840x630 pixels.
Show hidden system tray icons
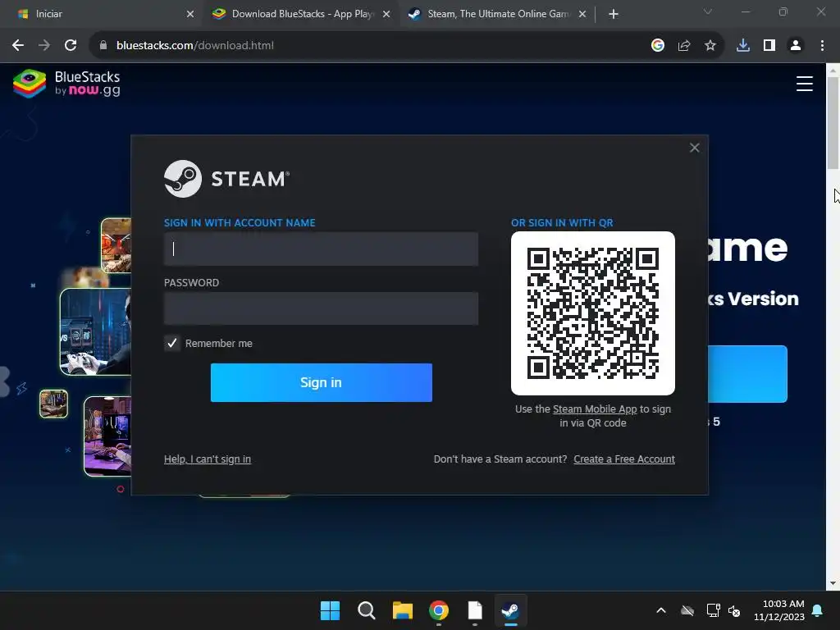tap(661, 610)
